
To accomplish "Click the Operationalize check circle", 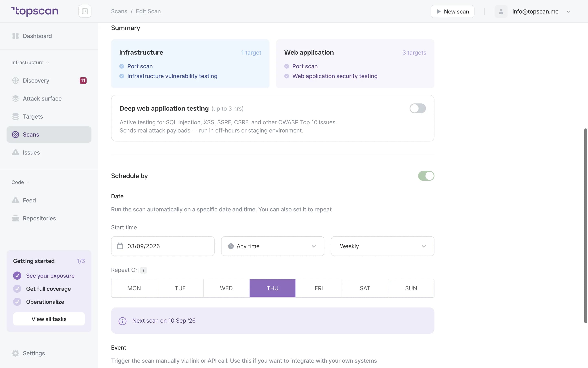I will point(17,302).
